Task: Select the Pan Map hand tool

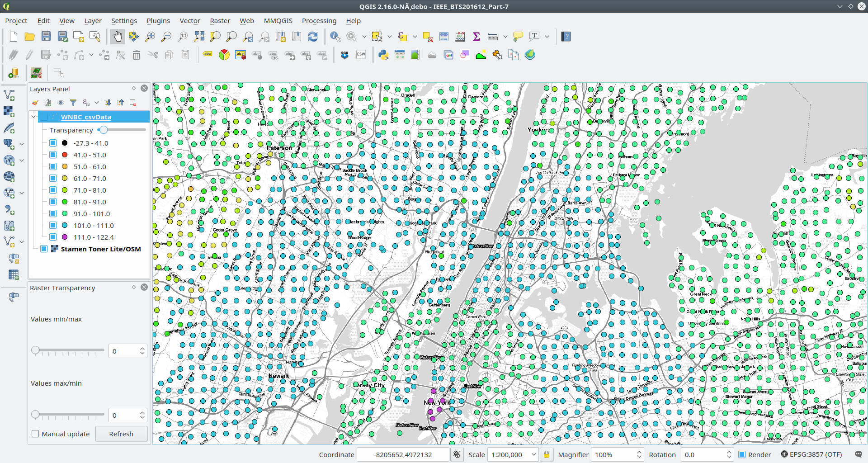Action: point(118,37)
